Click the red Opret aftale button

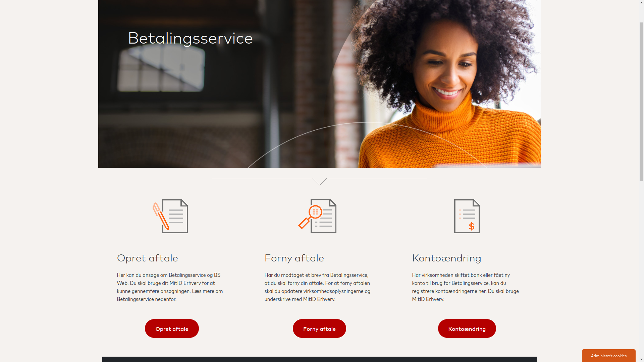(x=172, y=328)
